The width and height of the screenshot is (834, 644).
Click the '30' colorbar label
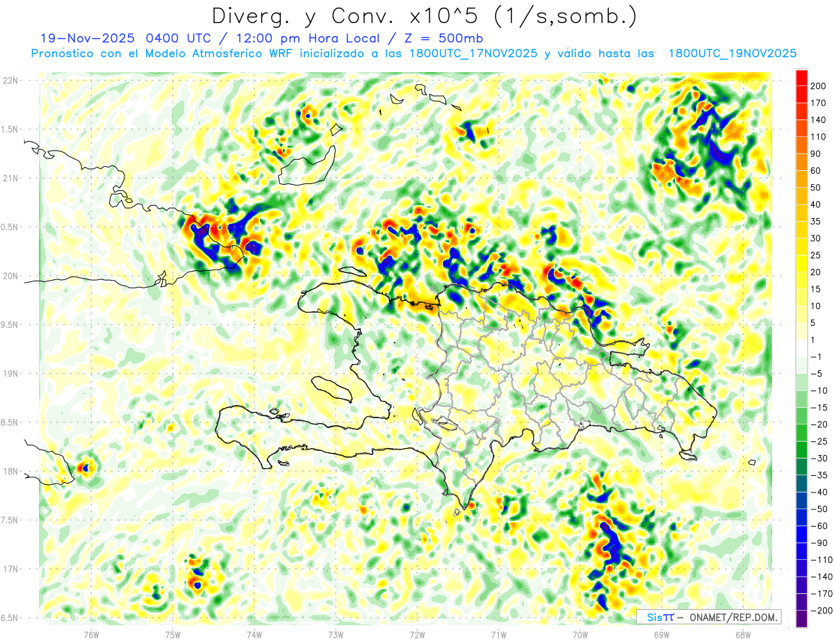(816, 238)
